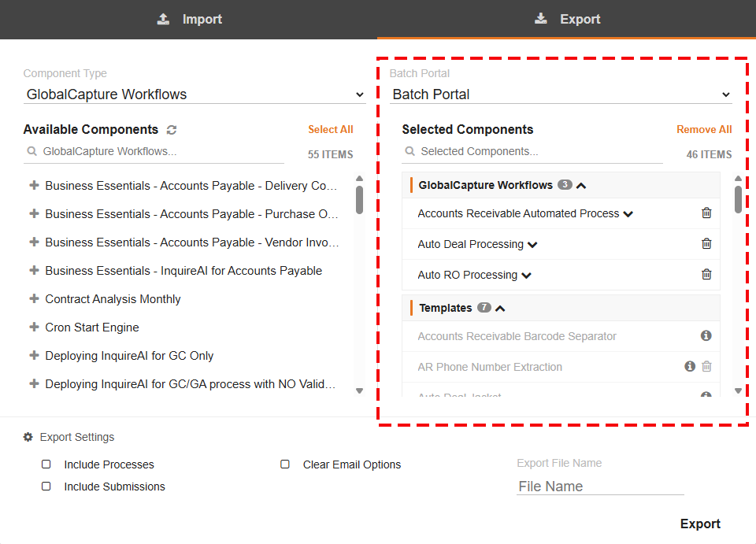Click Remove All link
Screen dimensions: 756x544
pyautogui.click(x=704, y=130)
